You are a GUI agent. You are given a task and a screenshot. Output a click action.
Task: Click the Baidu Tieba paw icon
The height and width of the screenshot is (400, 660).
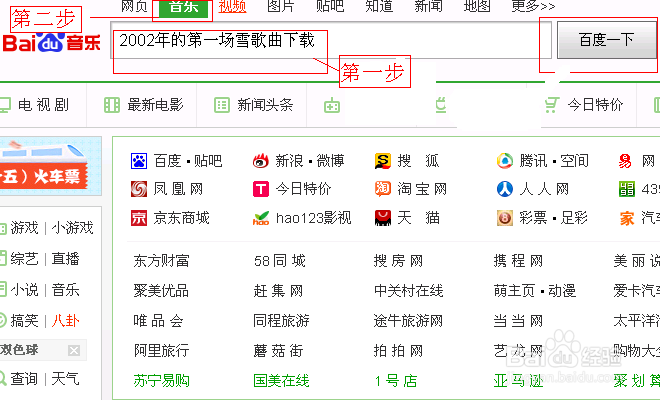point(139,161)
